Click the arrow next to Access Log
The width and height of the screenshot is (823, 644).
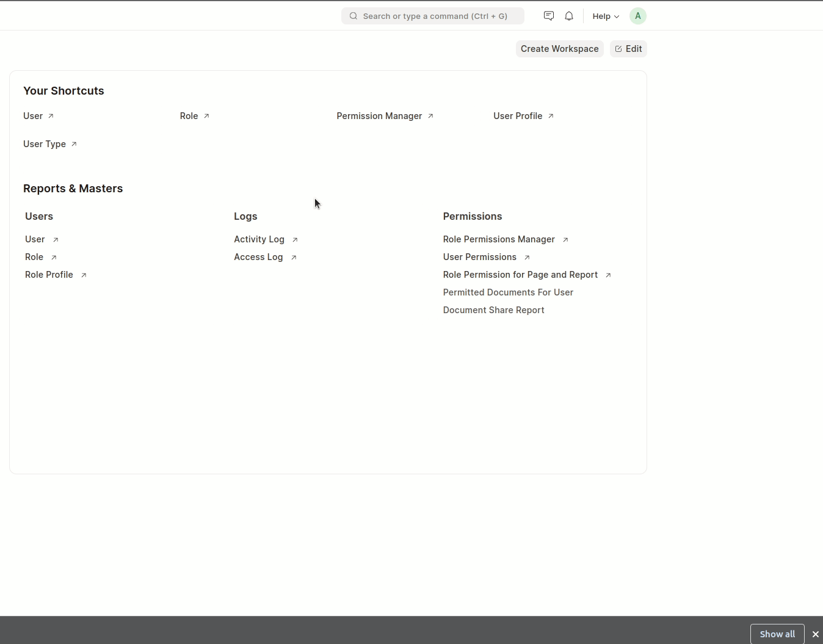coord(292,257)
